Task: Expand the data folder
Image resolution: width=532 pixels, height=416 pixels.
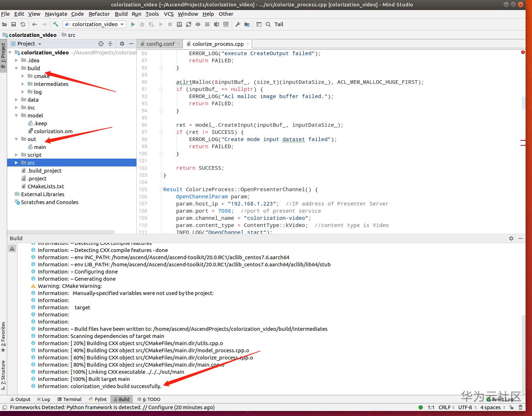Action: 16,100
